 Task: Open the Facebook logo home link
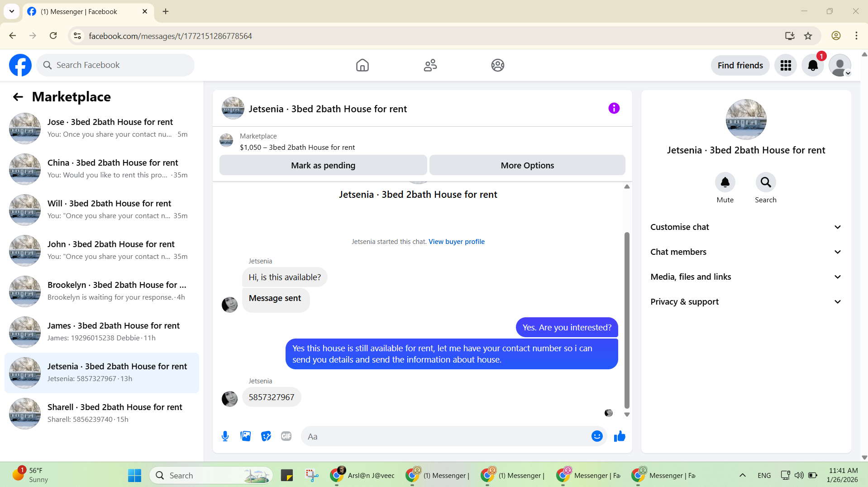pos(20,65)
